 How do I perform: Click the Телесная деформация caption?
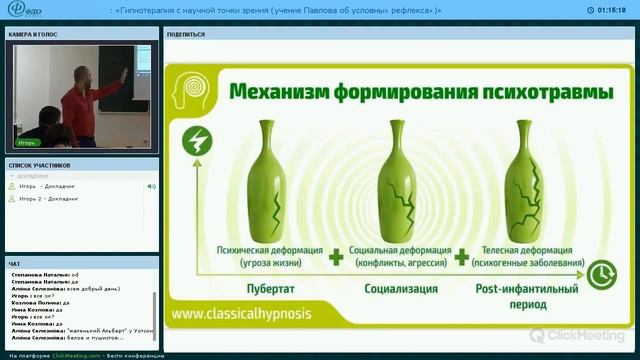[528, 256]
